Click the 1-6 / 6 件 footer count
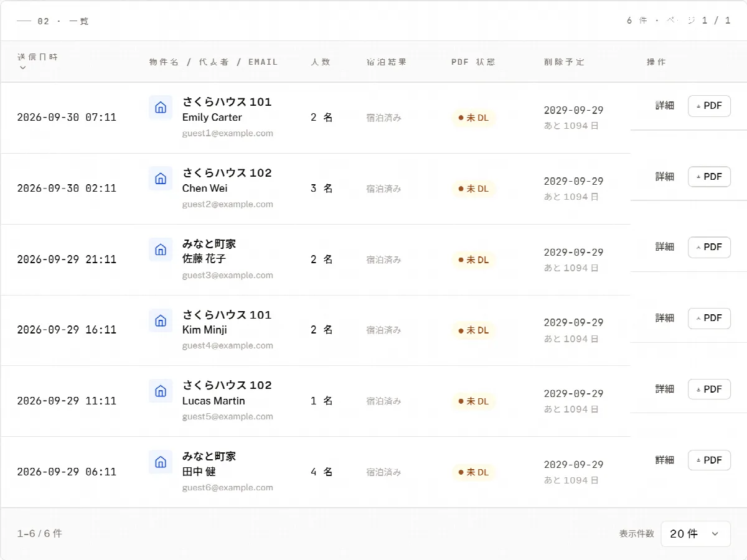 pos(40,533)
